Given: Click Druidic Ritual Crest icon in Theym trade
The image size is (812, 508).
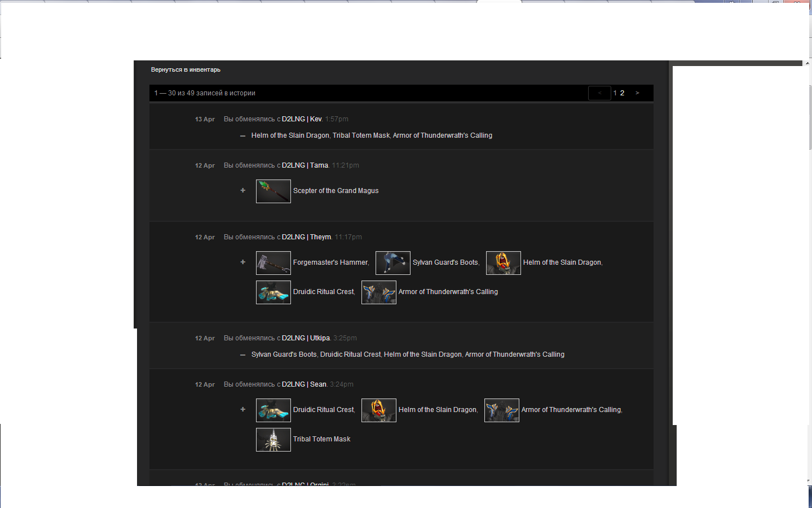Looking at the screenshot, I should (x=273, y=292).
